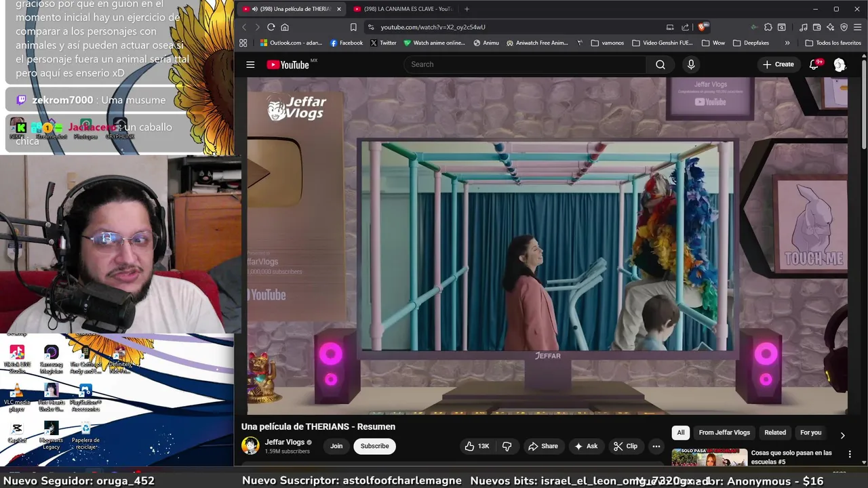Open the 'Deepfakes' bookmark folder
This screenshot has height=488, width=868.
point(751,43)
